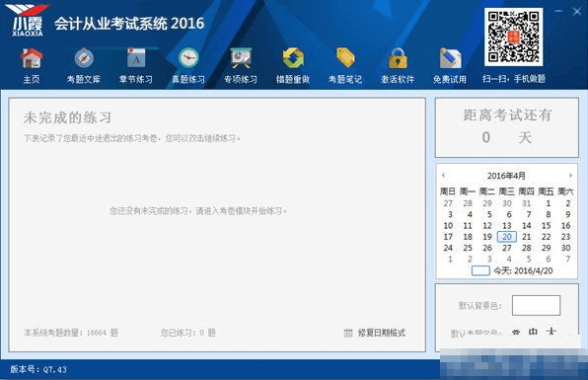Select April 15 in calendar

(547, 225)
